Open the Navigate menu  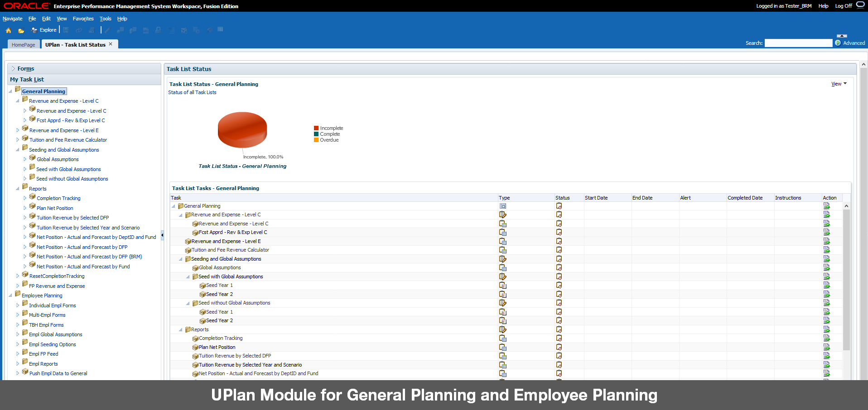[x=12, y=19]
